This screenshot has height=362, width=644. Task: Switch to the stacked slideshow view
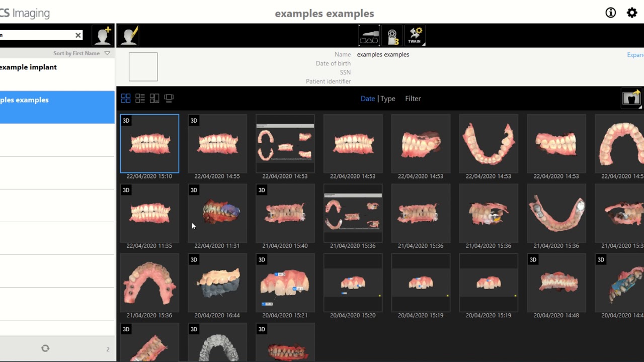(x=169, y=99)
